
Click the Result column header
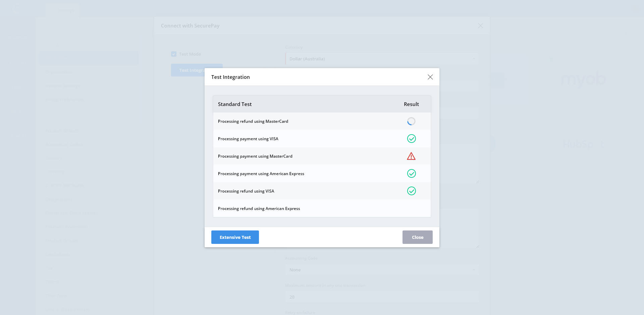(x=411, y=104)
